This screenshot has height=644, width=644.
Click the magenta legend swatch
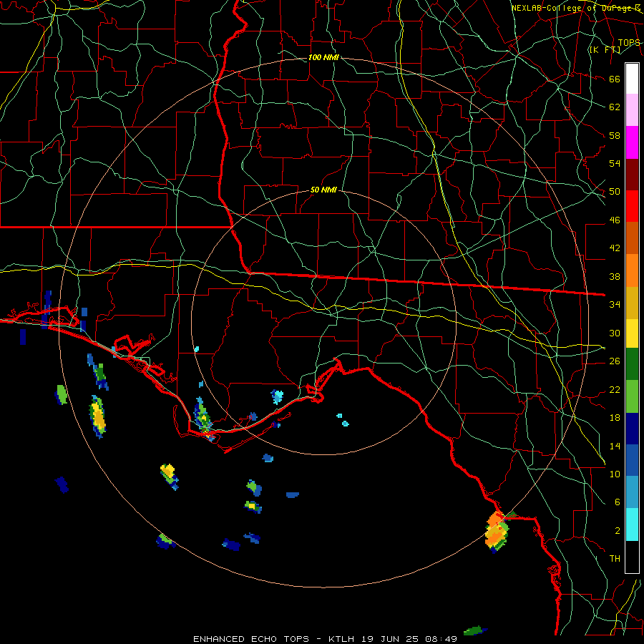632,142
